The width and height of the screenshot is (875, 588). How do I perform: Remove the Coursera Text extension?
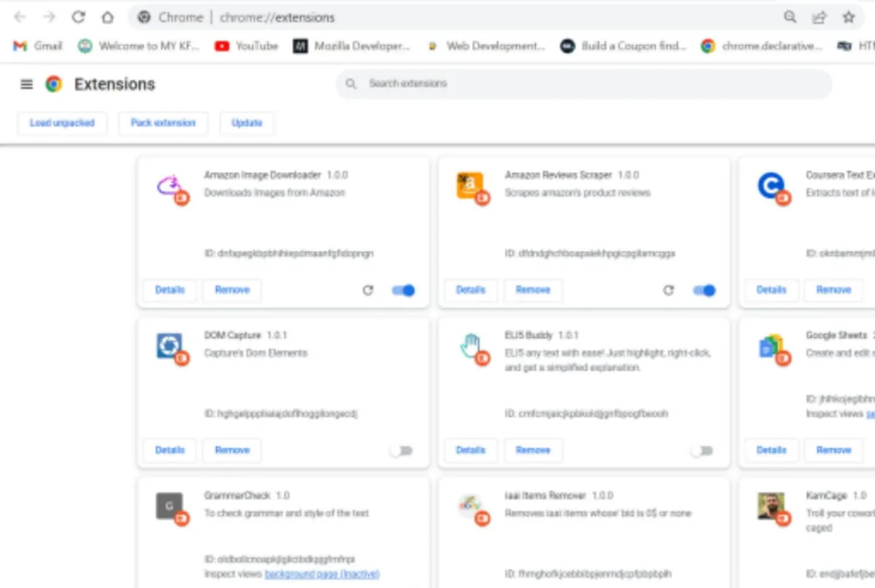tap(833, 290)
